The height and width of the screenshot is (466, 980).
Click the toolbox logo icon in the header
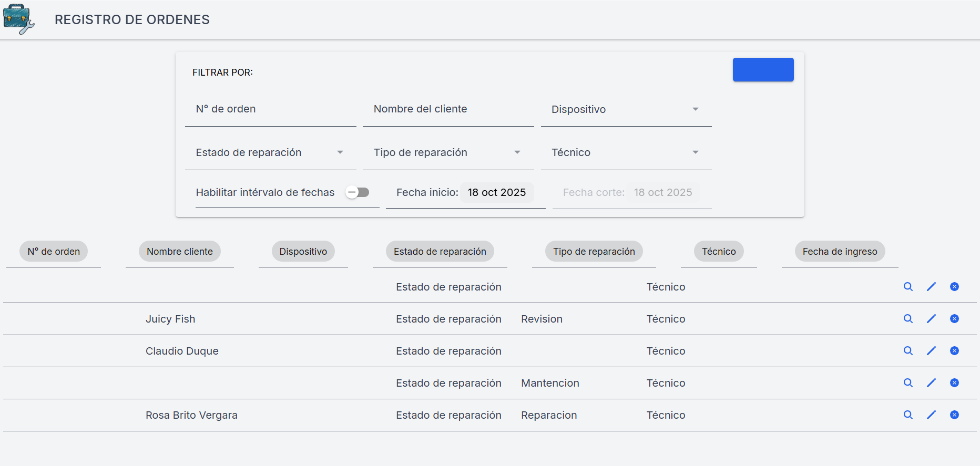pyautogui.click(x=18, y=19)
